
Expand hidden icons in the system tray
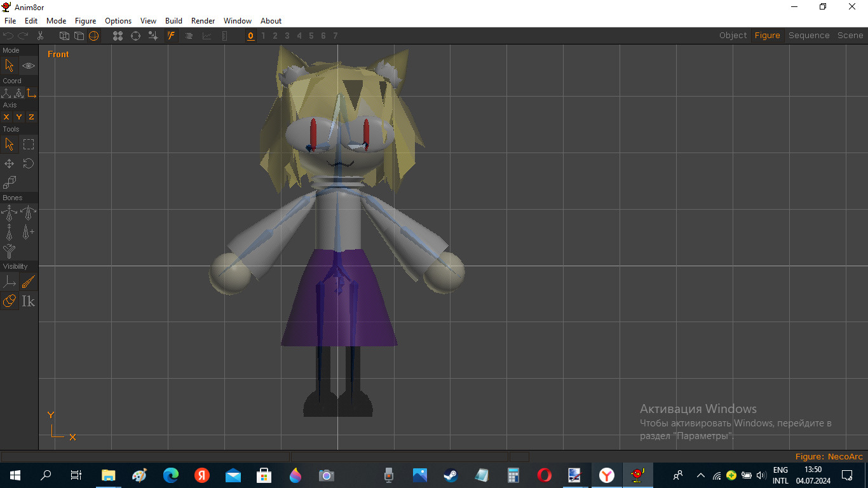(700, 475)
